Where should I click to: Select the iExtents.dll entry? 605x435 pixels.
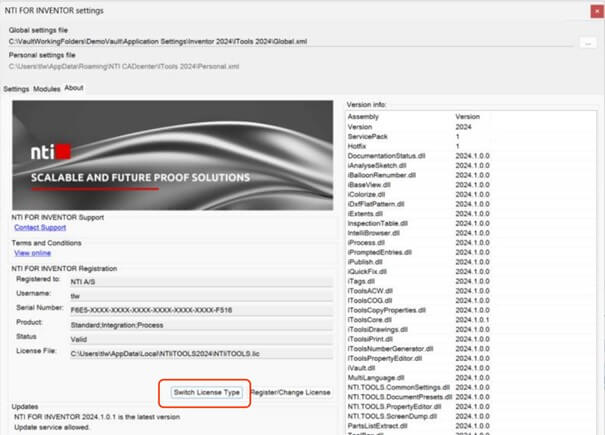tap(471, 214)
